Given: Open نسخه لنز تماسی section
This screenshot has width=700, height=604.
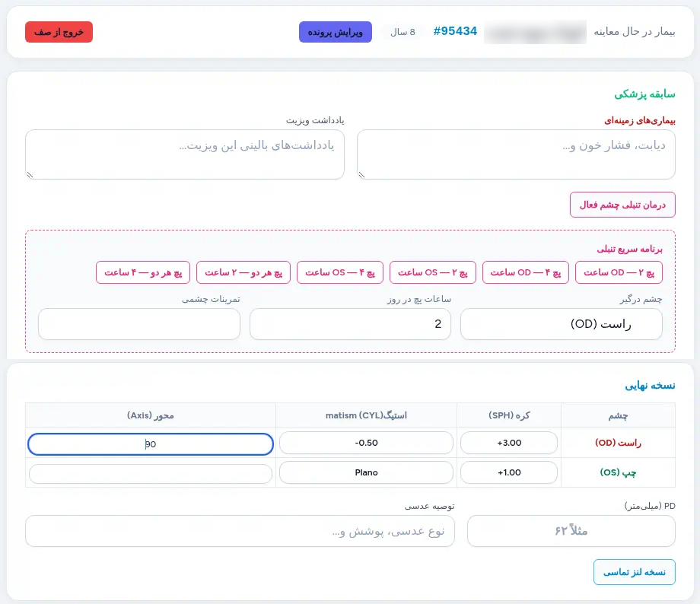Looking at the screenshot, I should coord(634,572).
